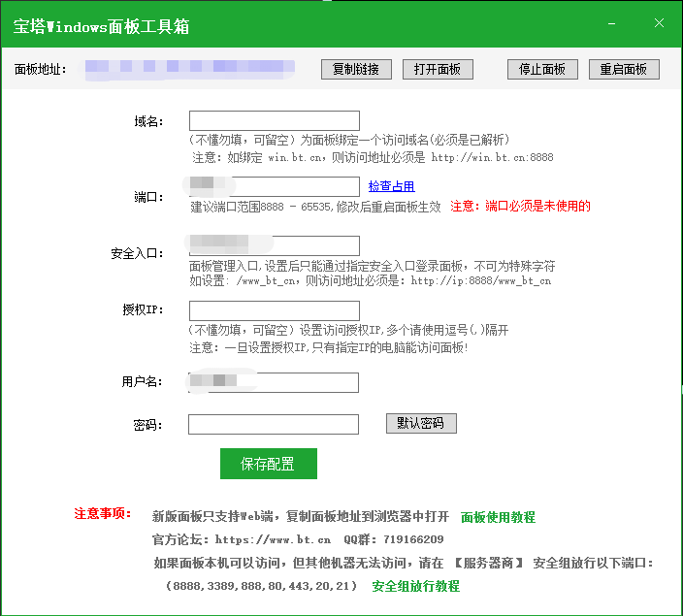Open the 面板使用教程 link

coord(498,517)
